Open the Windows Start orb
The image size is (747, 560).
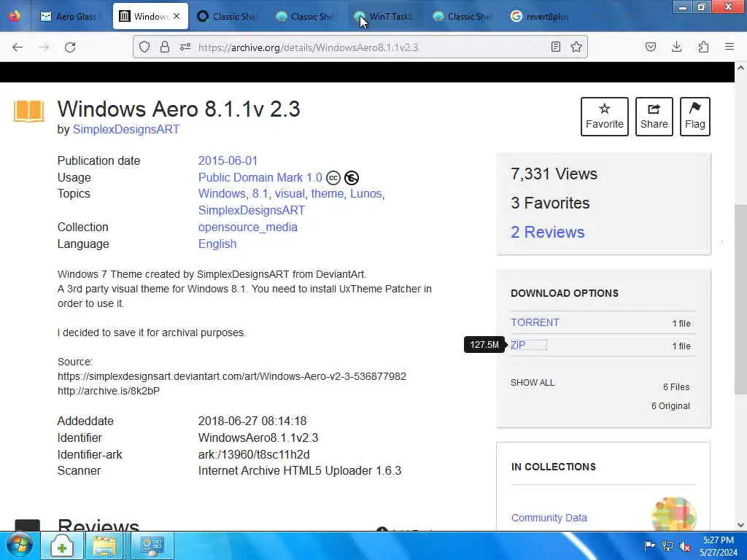click(x=19, y=545)
